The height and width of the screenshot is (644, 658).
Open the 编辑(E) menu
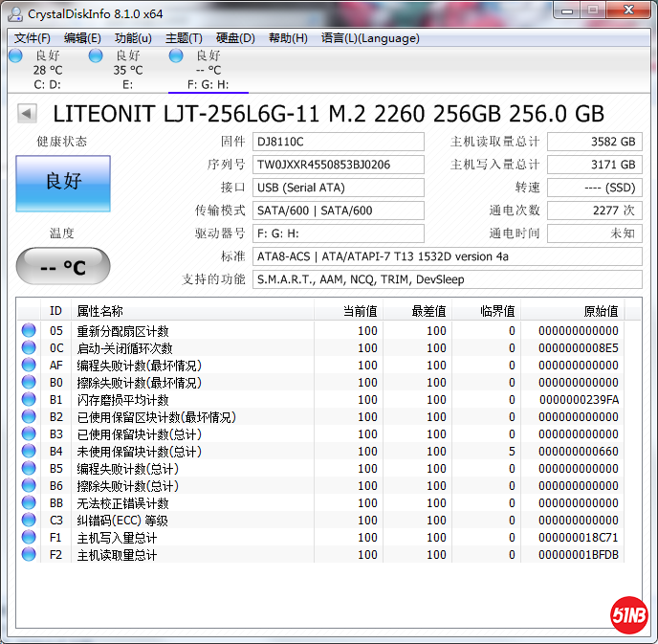point(82,38)
